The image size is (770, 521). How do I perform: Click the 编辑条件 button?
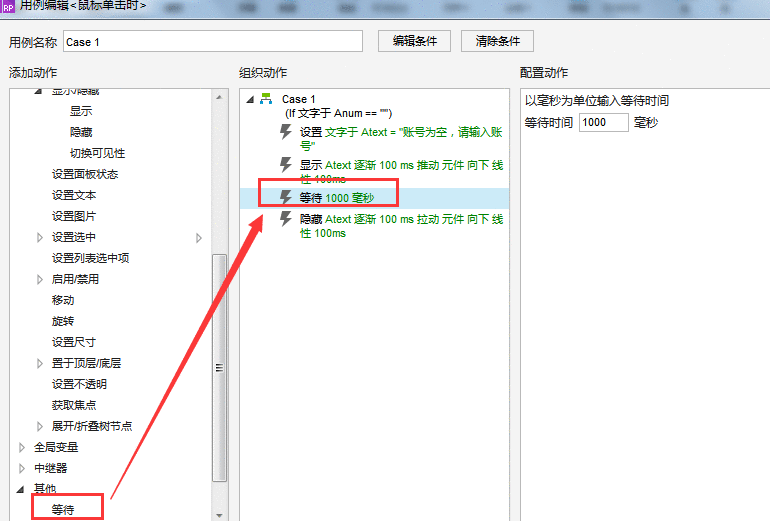(x=414, y=41)
